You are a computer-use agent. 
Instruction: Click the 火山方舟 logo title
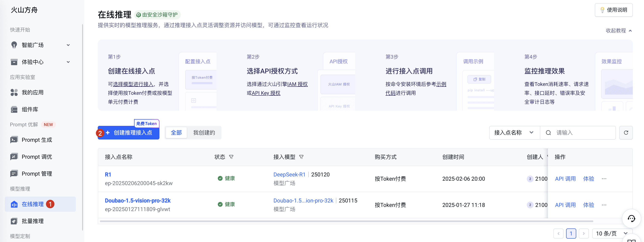24,10
